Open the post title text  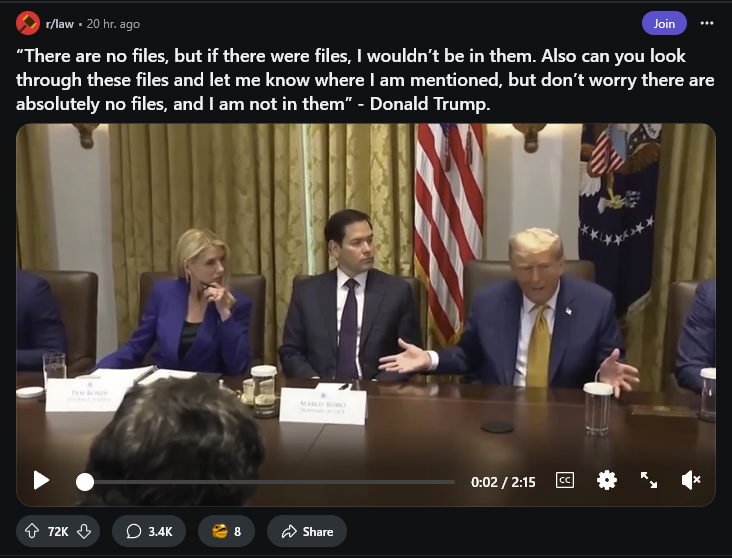coord(365,80)
